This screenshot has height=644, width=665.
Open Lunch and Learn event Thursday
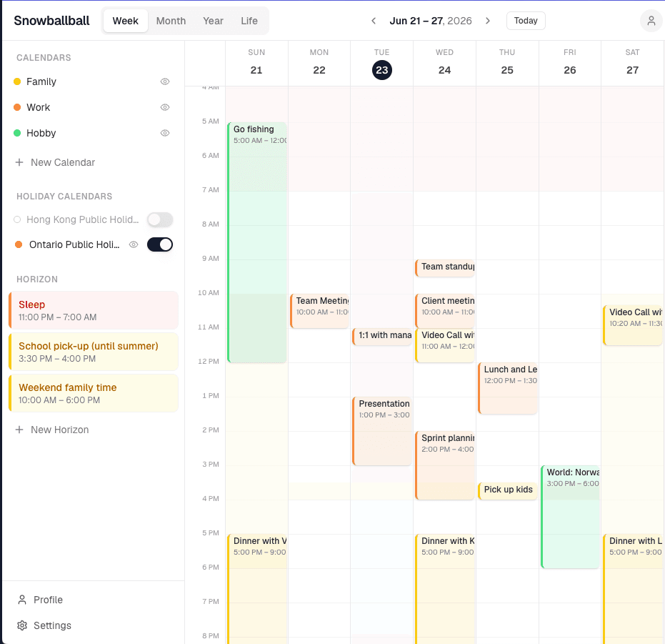(x=508, y=388)
